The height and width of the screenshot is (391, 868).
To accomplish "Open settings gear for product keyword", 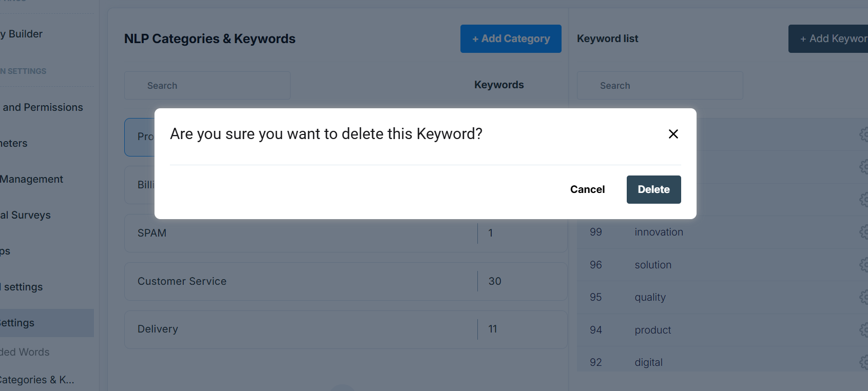I will click(864, 330).
